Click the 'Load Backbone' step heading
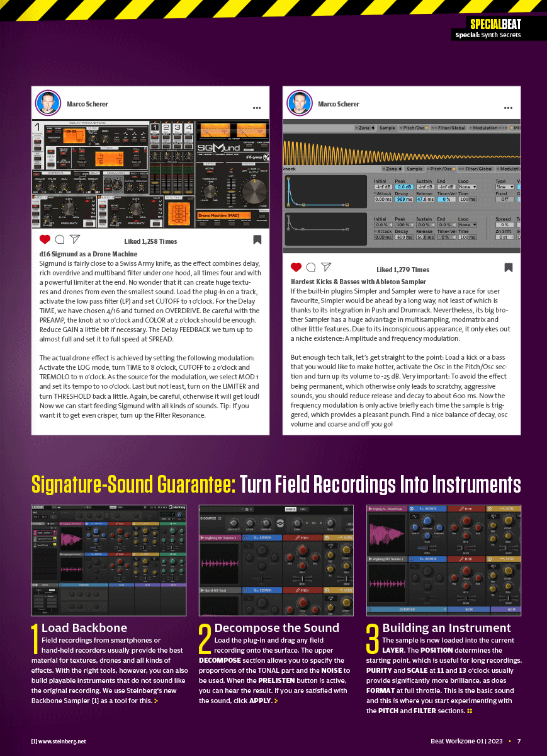 click(84, 627)
